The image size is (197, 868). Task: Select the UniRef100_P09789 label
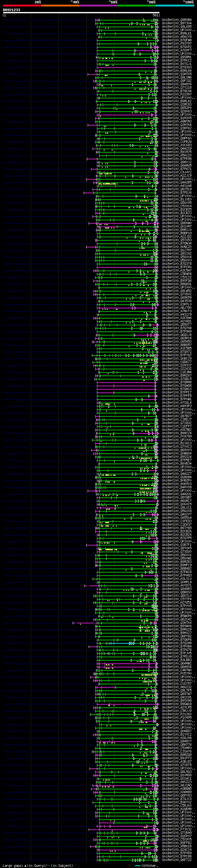coord(176,436)
